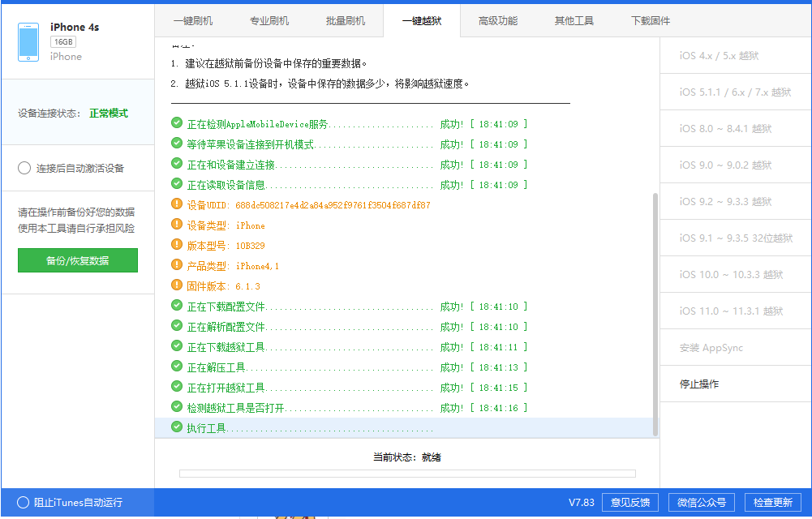
Task: Click the 固件版本 value 6.1.3
Action: (x=247, y=286)
